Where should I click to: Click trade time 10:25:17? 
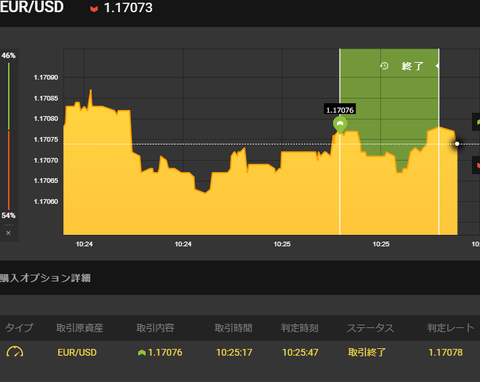point(234,353)
